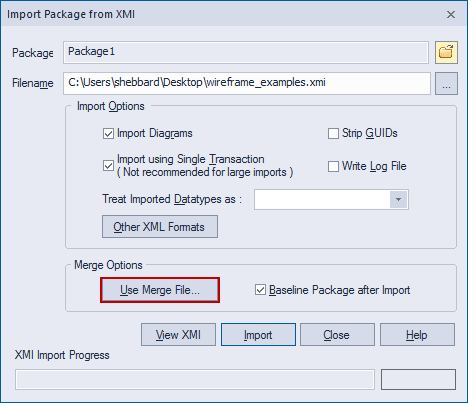The width and height of the screenshot is (468, 403).
Task: Enable the Strip GUIDs option
Action: click(333, 134)
